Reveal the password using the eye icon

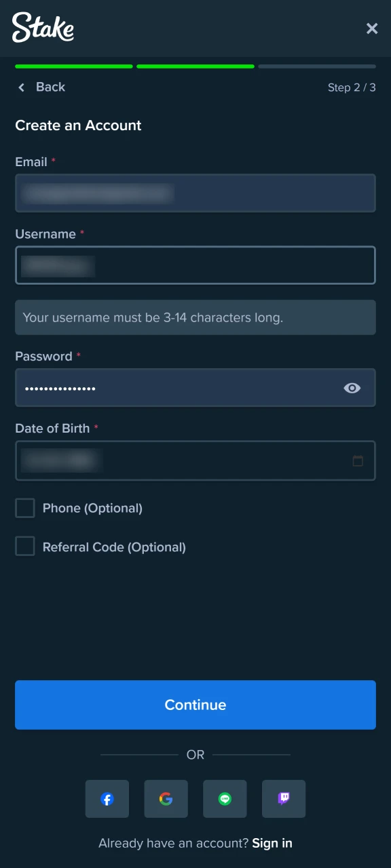352,388
